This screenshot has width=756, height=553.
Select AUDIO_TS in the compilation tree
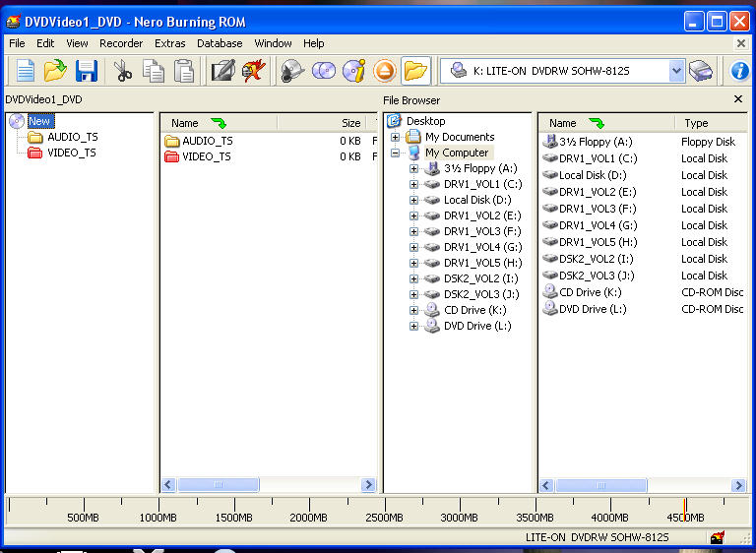point(72,137)
